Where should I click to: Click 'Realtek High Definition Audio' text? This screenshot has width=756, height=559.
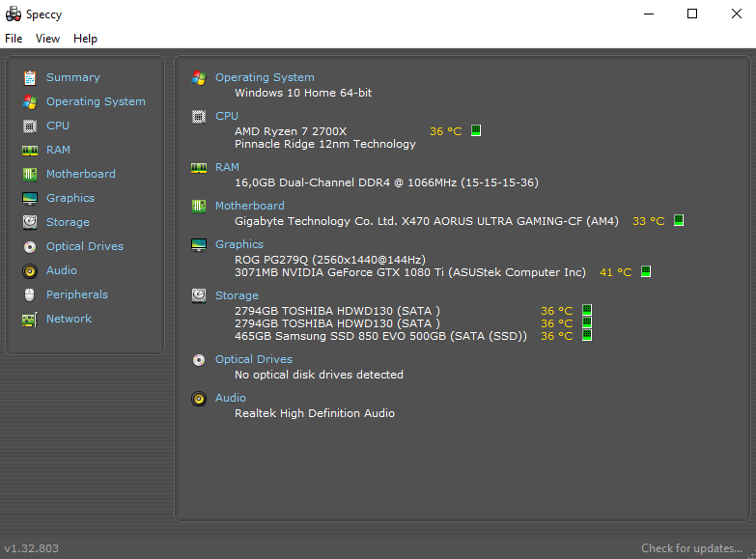click(x=315, y=413)
